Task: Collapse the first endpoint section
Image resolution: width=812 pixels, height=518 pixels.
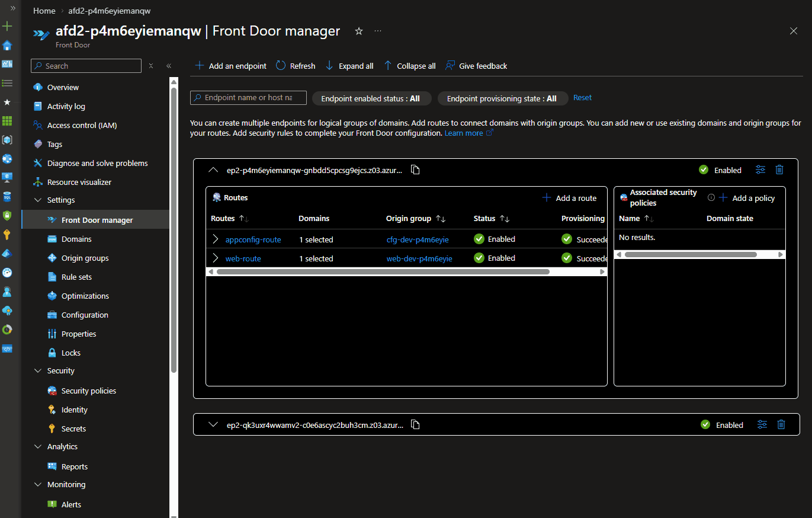Action: click(213, 169)
